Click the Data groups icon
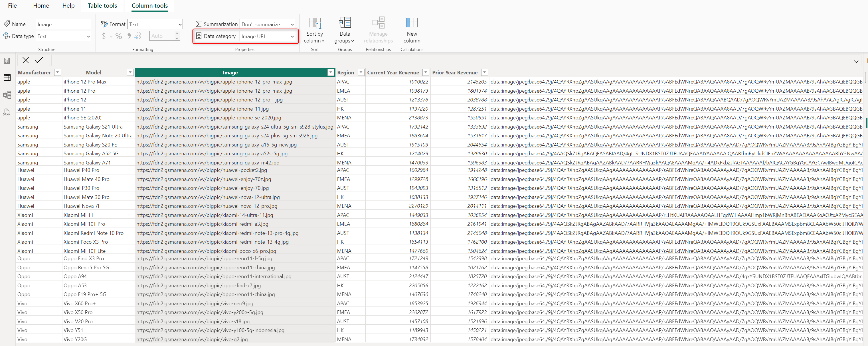 pyautogui.click(x=344, y=23)
